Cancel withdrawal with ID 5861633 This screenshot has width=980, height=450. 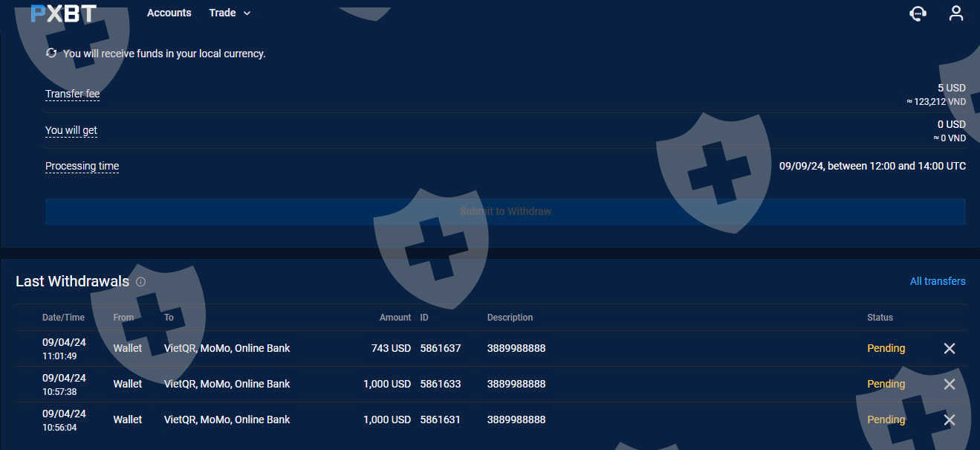pos(949,384)
